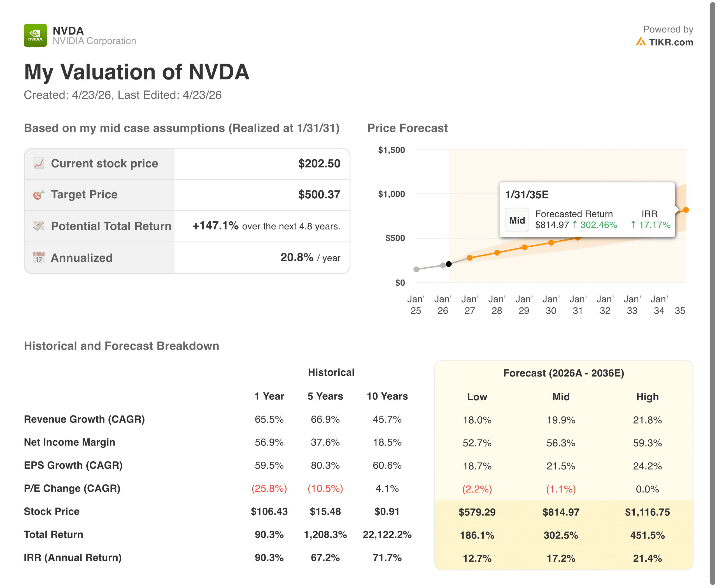Screen dimensions: 717x588
Task: Click the calendar icon beside Annualized
Action: 39,257
